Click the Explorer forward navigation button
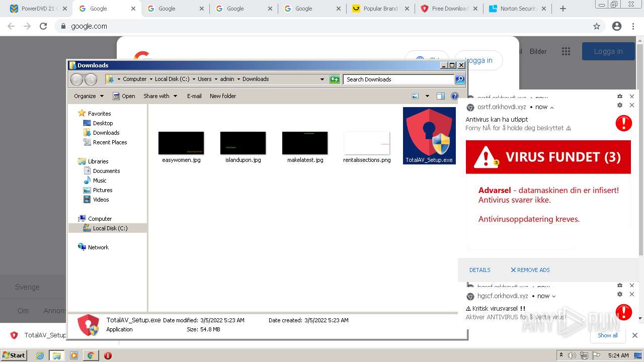644x362 pixels. pyautogui.click(x=91, y=79)
